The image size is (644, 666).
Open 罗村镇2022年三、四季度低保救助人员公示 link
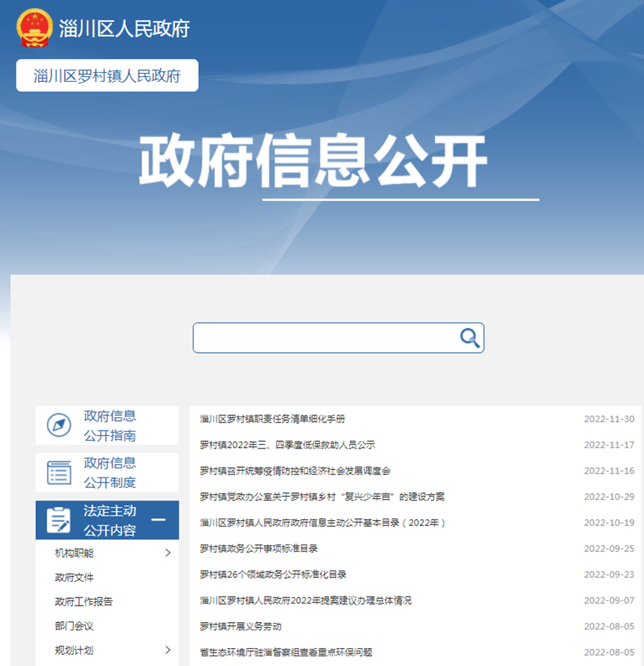point(287,445)
